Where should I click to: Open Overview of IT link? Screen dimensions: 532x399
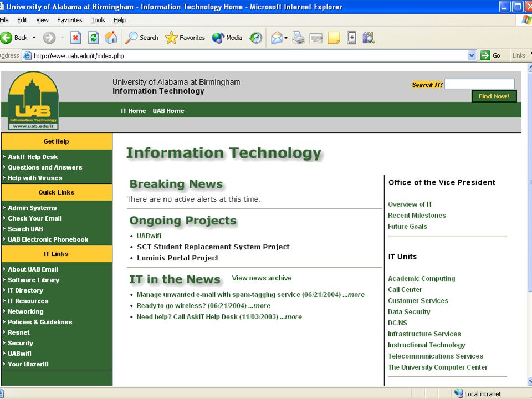pyautogui.click(x=410, y=204)
